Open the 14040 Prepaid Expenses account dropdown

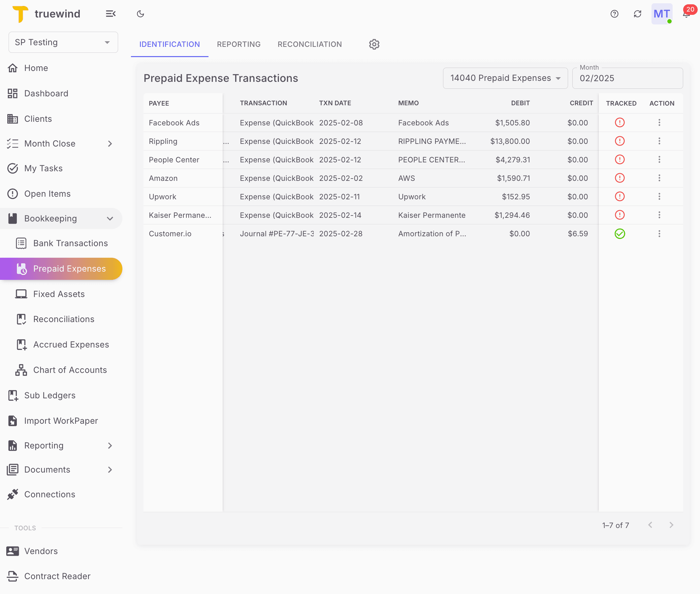coord(505,78)
